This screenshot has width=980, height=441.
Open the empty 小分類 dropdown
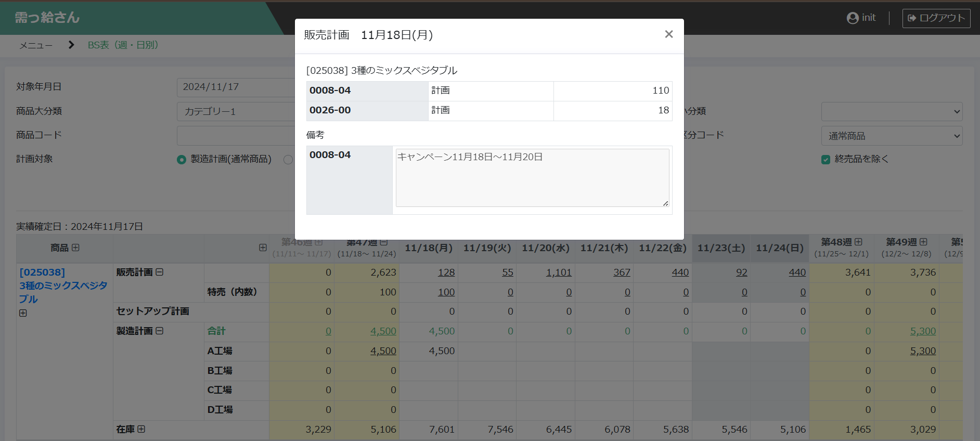click(x=892, y=112)
